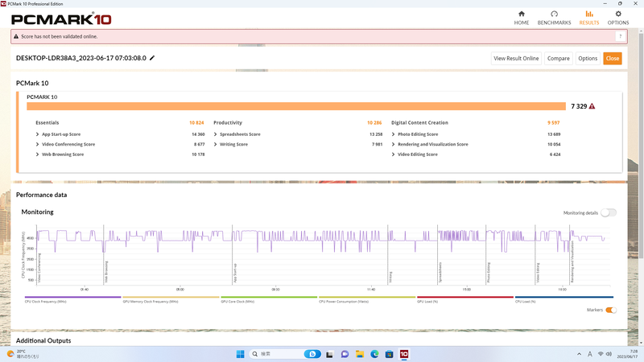Click the App Start-up marker in chart

coord(235,274)
